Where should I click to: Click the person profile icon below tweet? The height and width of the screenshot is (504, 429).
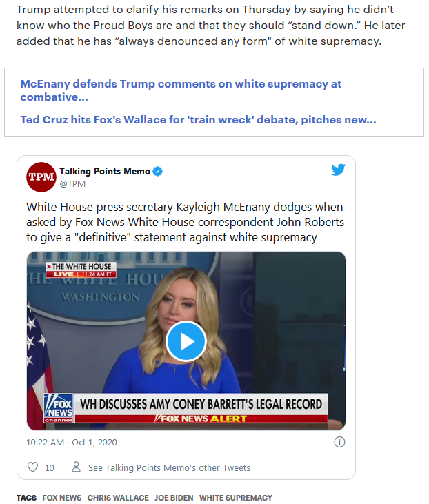pos(77,467)
